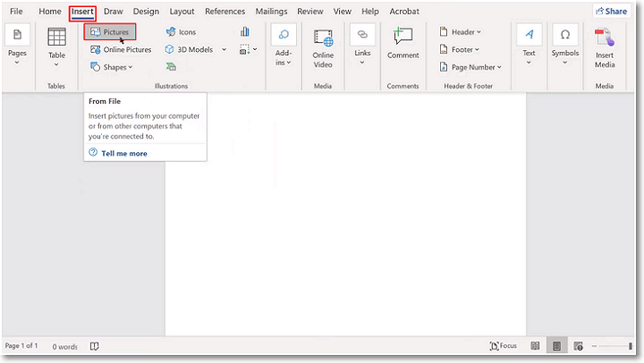This screenshot has width=644, height=363.
Task: Enable Focus mode
Action: click(x=503, y=346)
